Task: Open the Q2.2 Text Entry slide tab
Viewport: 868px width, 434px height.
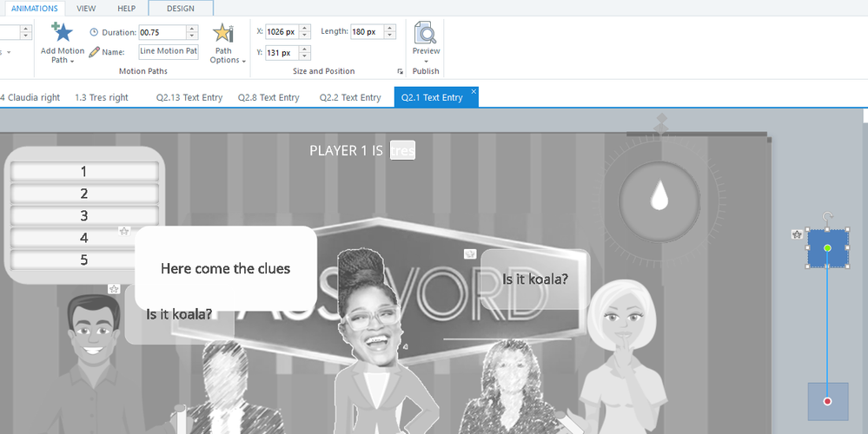Action: point(350,97)
